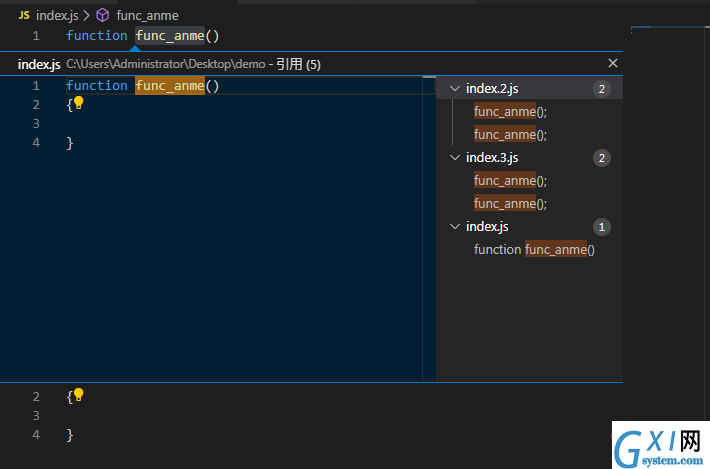
Task: Collapse the index.2.js reference group
Action: 455,89
